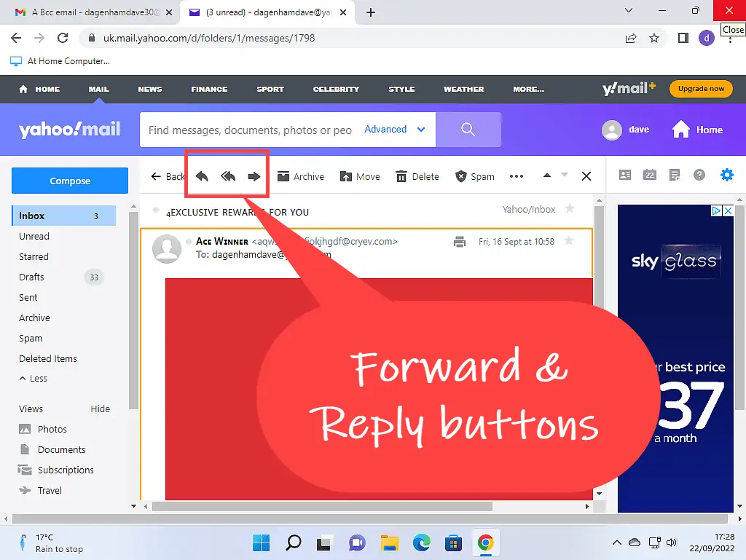Image resolution: width=746 pixels, height=560 pixels.
Task: Click the Reply All double-arrow icon
Action: (x=228, y=176)
